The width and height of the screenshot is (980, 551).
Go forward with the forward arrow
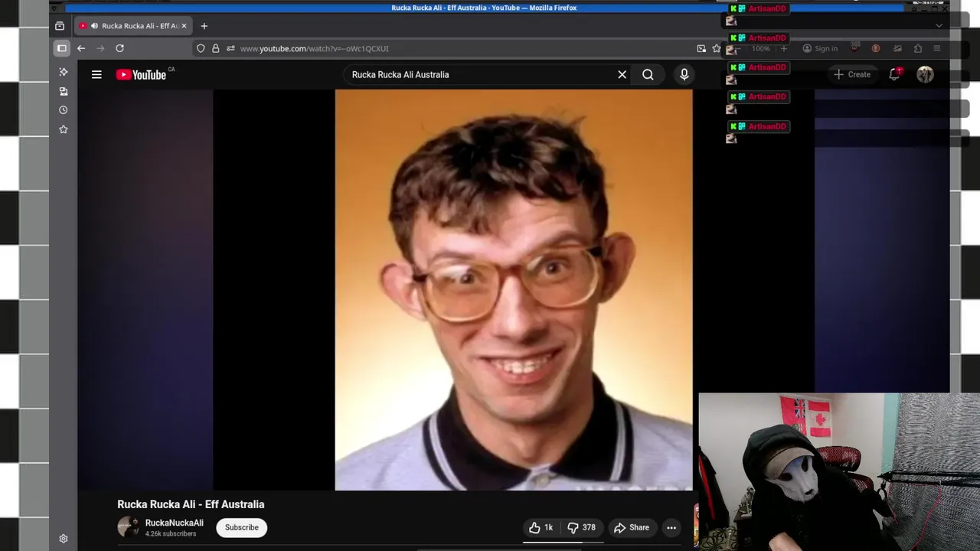click(100, 48)
